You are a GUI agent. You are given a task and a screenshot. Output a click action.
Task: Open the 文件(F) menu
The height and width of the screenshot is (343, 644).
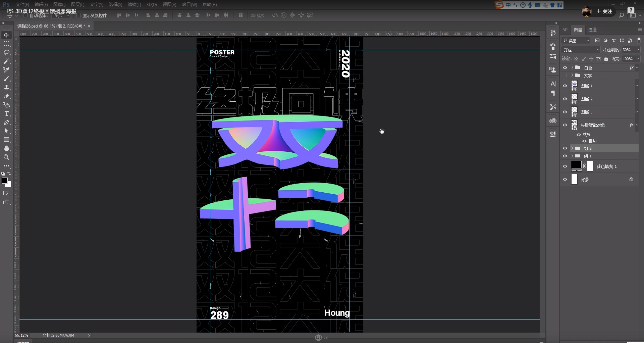[x=22, y=5]
